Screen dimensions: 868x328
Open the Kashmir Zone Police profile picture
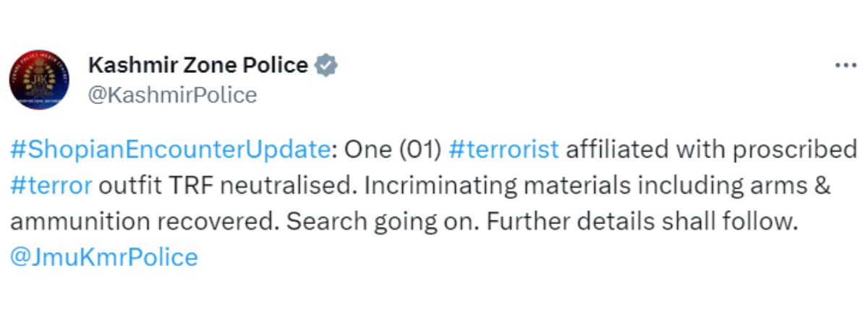click(40, 79)
